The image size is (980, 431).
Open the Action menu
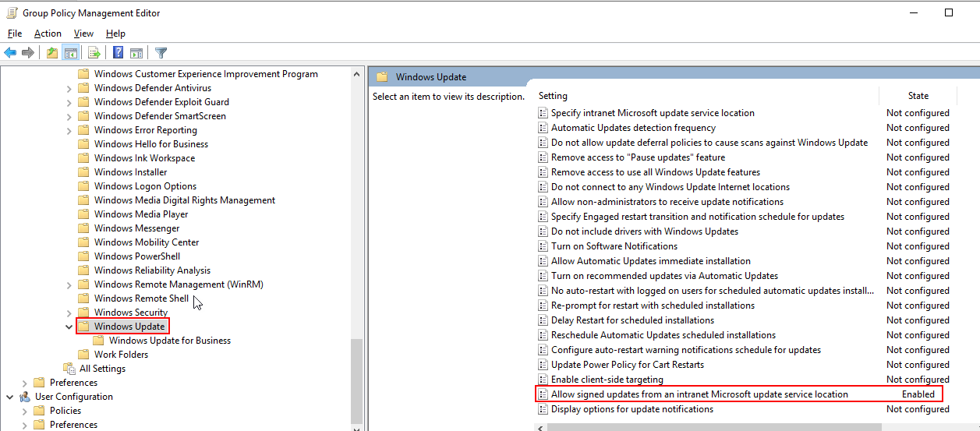coord(48,34)
